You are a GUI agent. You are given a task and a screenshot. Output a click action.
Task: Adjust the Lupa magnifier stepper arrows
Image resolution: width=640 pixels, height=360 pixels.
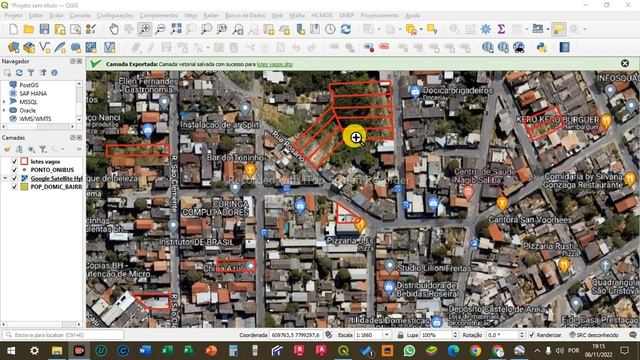pyautogui.click(x=455, y=335)
